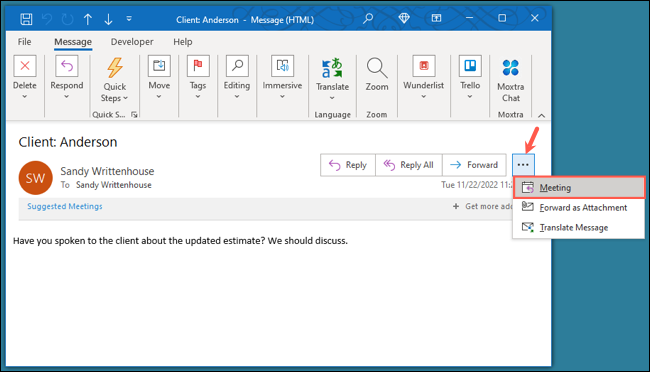The width and height of the screenshot is (650, 372).
Task: Click the three-dot more actions button
Action: (x=523, y=165)
